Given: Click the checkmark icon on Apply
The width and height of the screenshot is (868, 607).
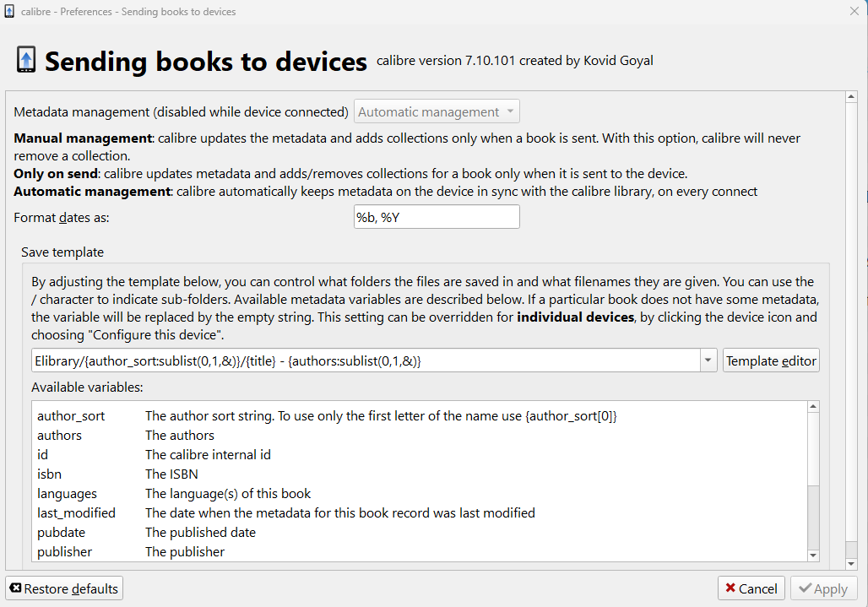Looking at the screenshot, I should click(806, 588).
